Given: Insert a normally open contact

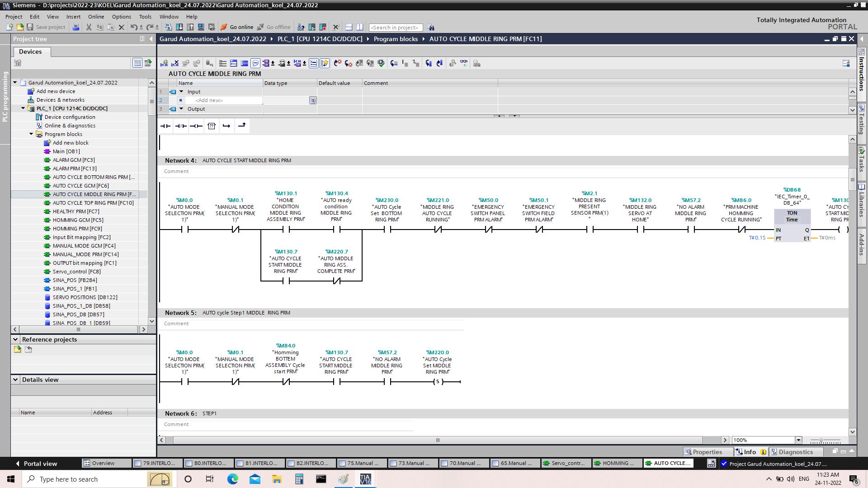Looking at the screenshot, I should 165,126.
